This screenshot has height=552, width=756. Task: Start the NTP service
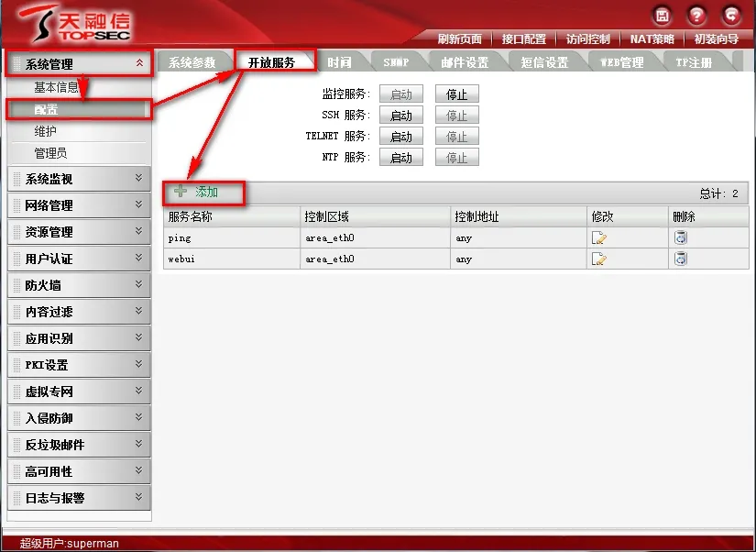pyautogui.click(x=401, y=158)
